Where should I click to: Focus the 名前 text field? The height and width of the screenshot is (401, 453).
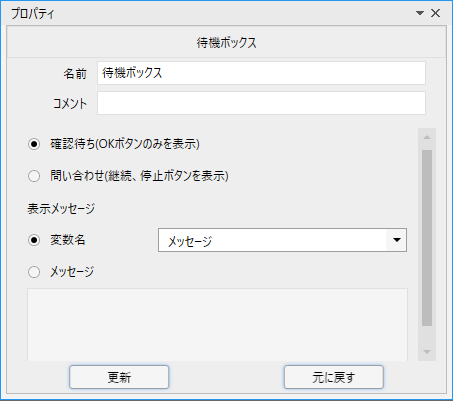click(261, 73)
